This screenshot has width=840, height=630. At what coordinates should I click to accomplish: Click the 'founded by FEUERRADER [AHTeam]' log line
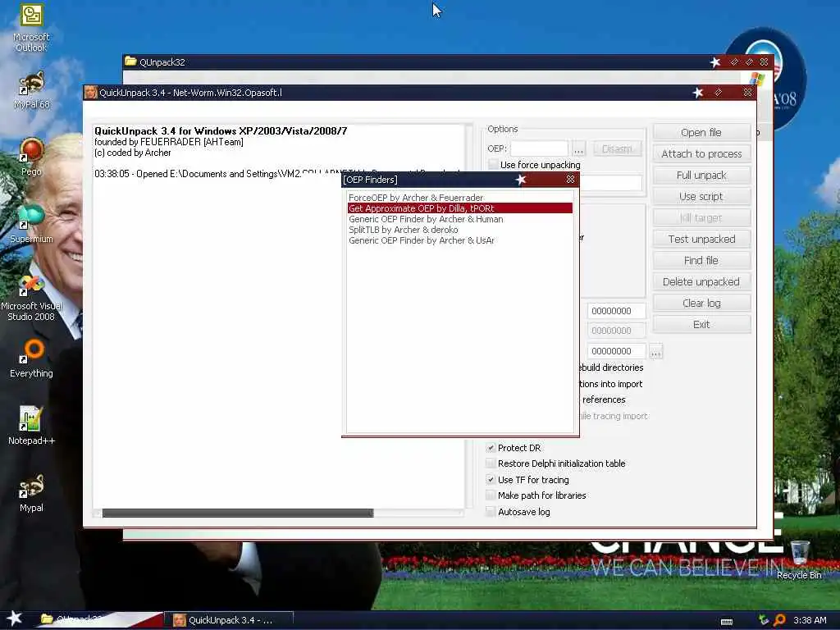[x=169, y=142]
